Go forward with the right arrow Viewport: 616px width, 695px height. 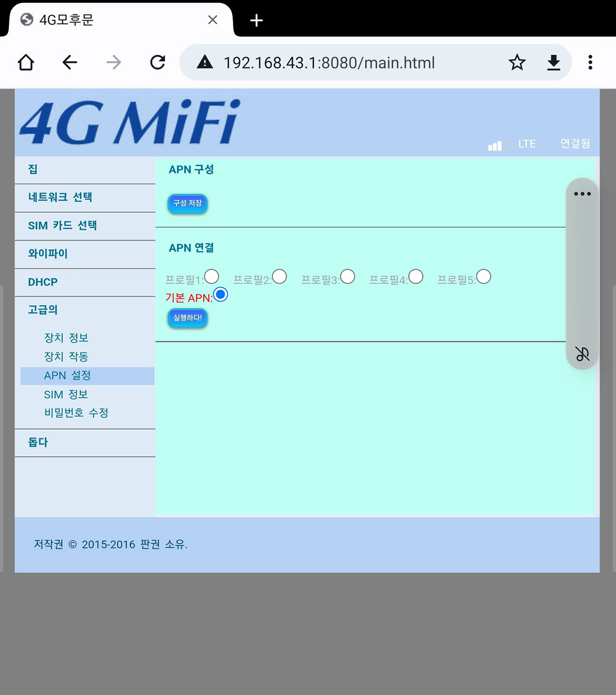pyautogui.click(x=114, y=62)
